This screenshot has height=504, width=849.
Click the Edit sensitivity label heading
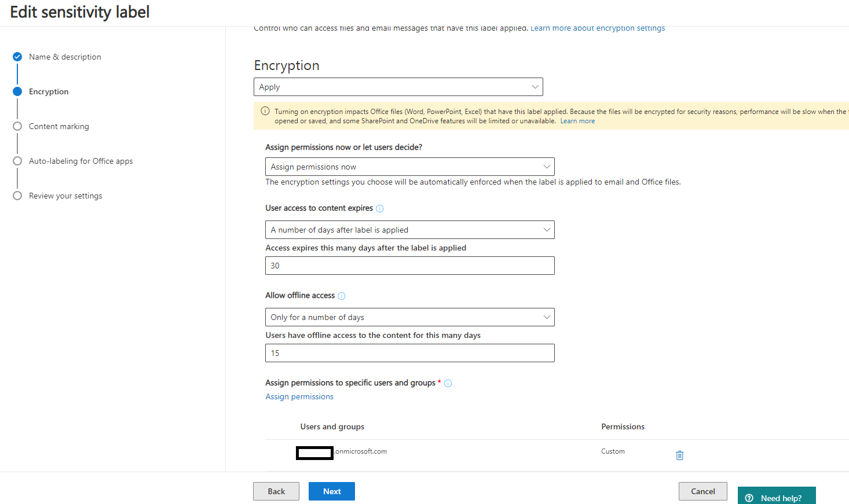80,12
